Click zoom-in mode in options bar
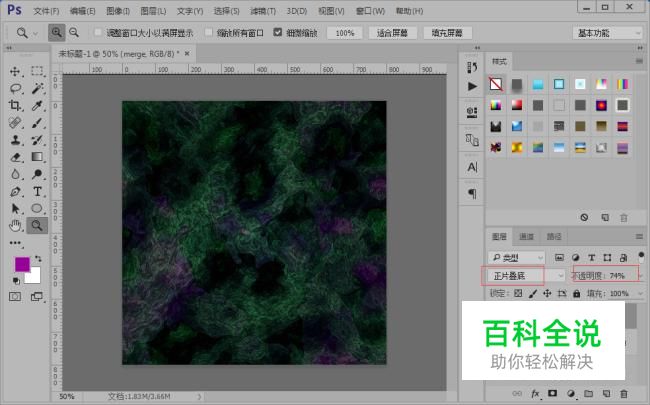Viewport: 650px width, 405px height. pos(56,32)
